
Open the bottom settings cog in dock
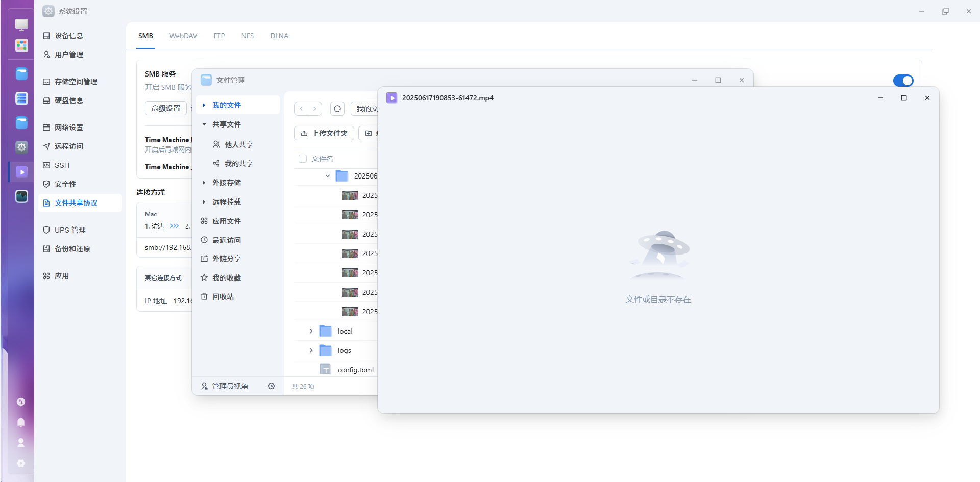click(21, 463)
